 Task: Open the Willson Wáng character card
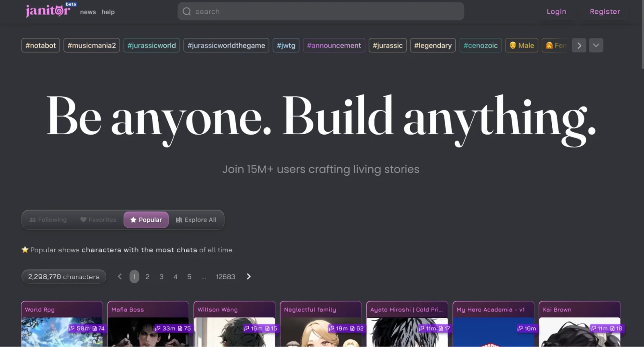(234, 324)
